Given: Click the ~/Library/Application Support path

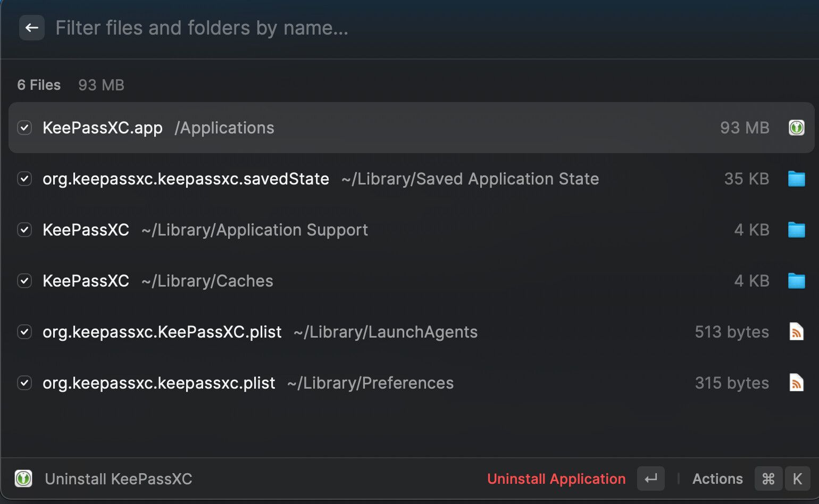Looking at the screenshot, I should point(255,230).
